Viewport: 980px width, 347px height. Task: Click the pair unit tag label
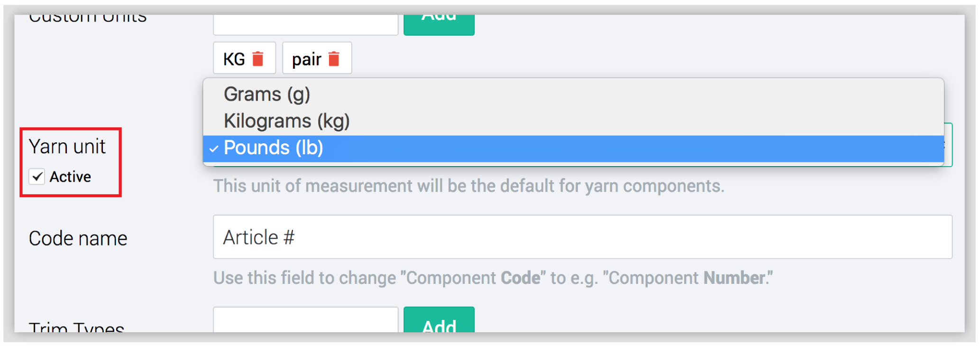coord(306,59)
